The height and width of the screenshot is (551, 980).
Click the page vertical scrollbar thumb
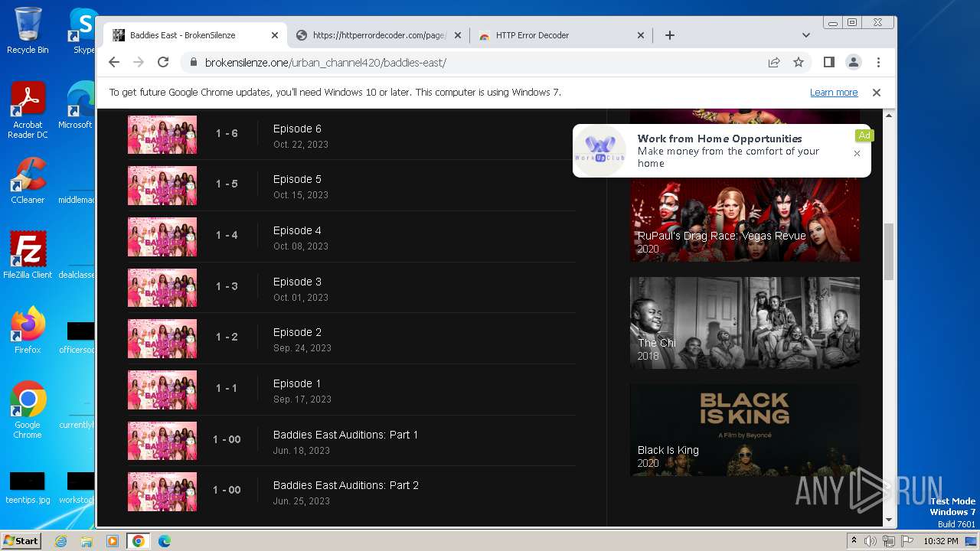(x=889, y=252)
